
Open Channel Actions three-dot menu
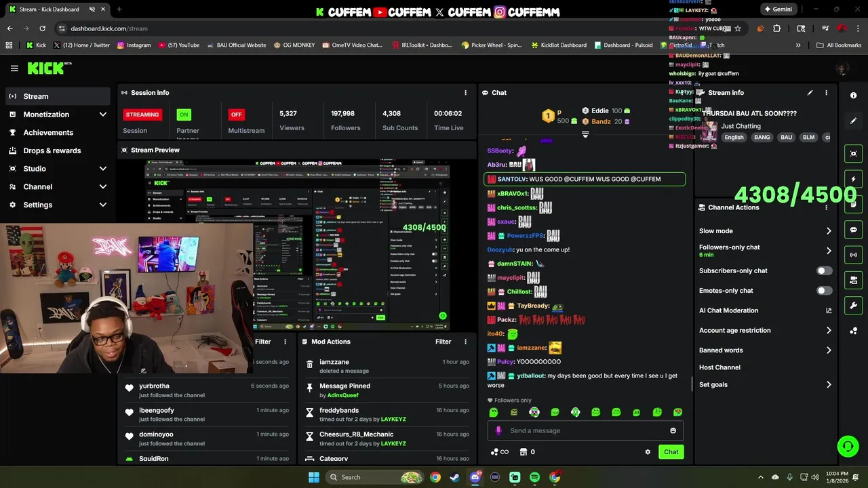826,207
